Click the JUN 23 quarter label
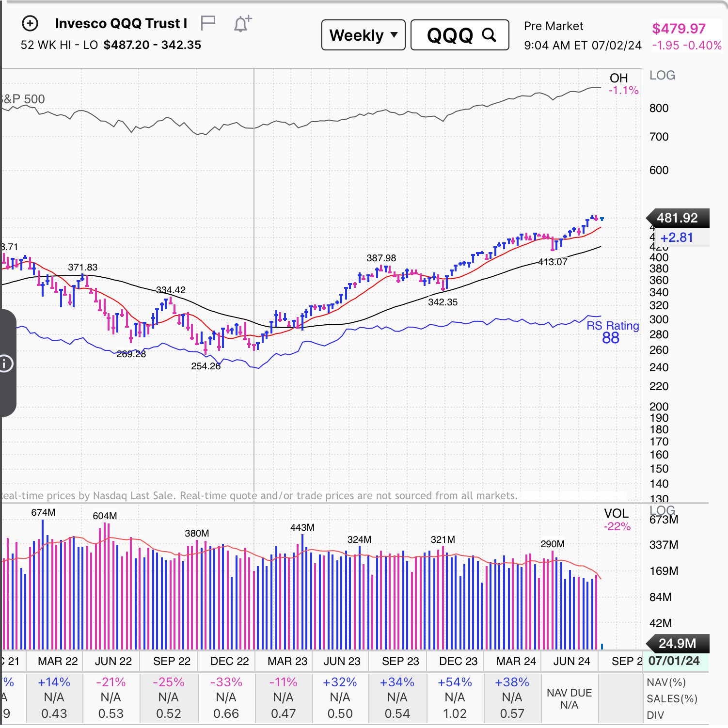This screenshot has width=728, height=728. pyautogui.click(x=342, y=661)
